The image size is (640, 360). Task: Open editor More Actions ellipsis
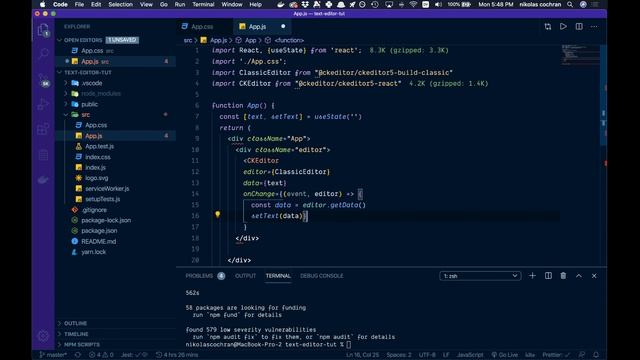tap(594, 27)
